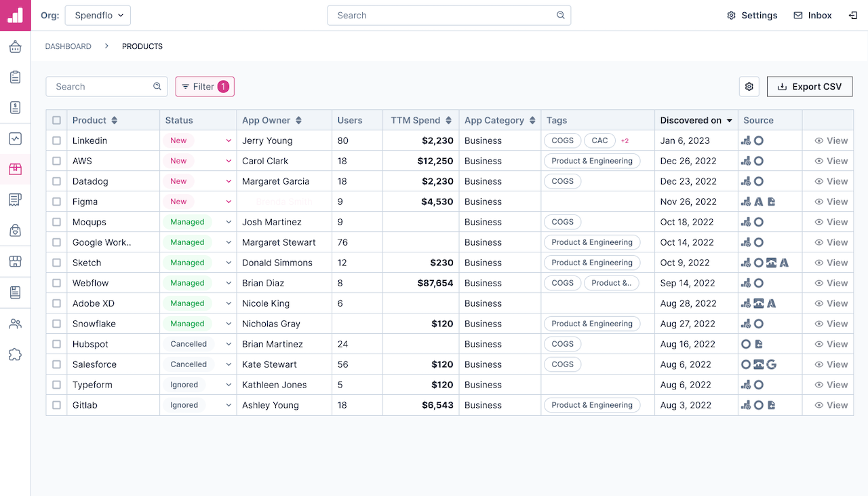868x496 pixels.
Task: Click the logout icon in the header
Action: click(852, 16)
